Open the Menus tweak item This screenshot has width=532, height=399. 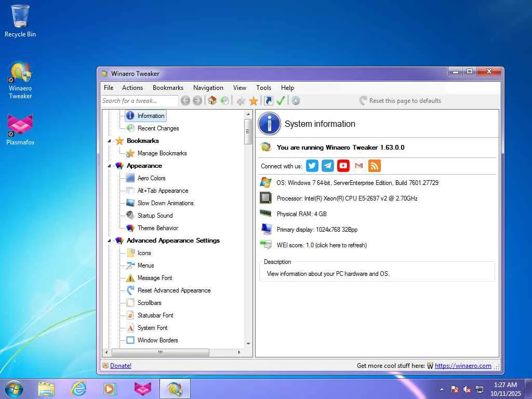(x=145, y=265)
